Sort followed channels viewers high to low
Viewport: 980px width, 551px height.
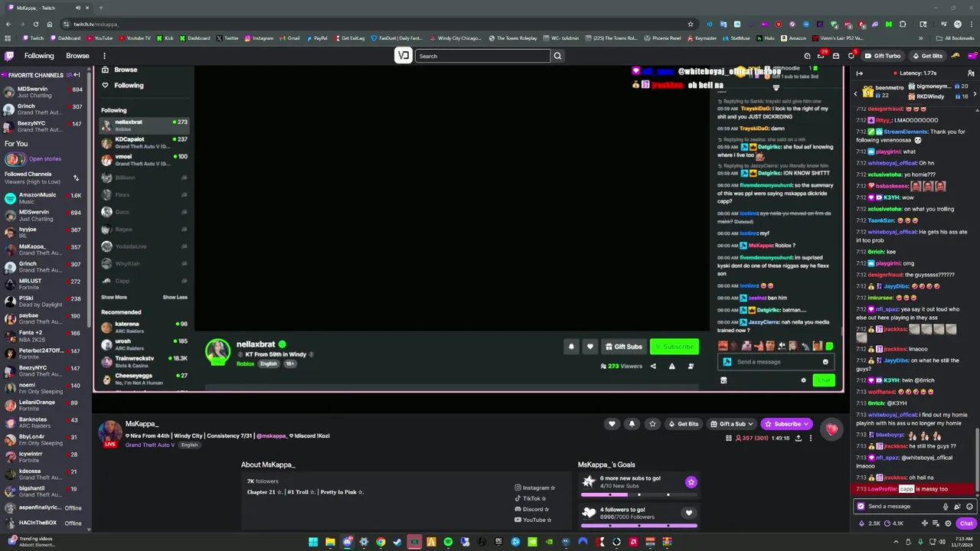click(x=76, y=178)
